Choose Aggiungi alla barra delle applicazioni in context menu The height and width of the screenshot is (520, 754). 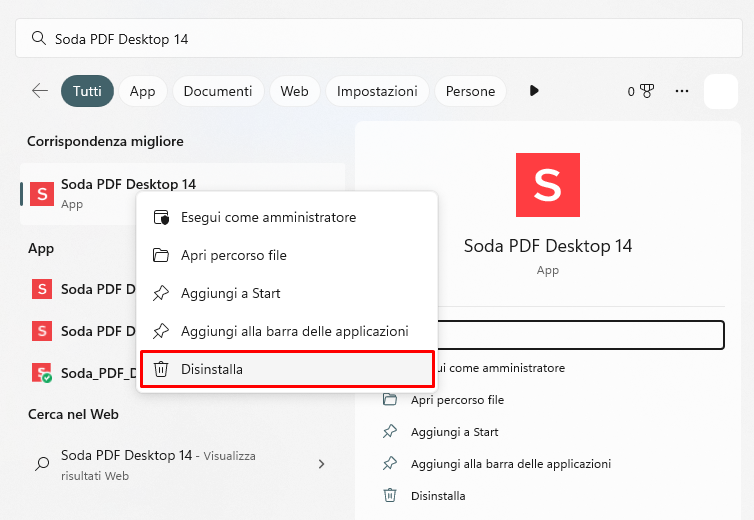click(x=287, y=331)
